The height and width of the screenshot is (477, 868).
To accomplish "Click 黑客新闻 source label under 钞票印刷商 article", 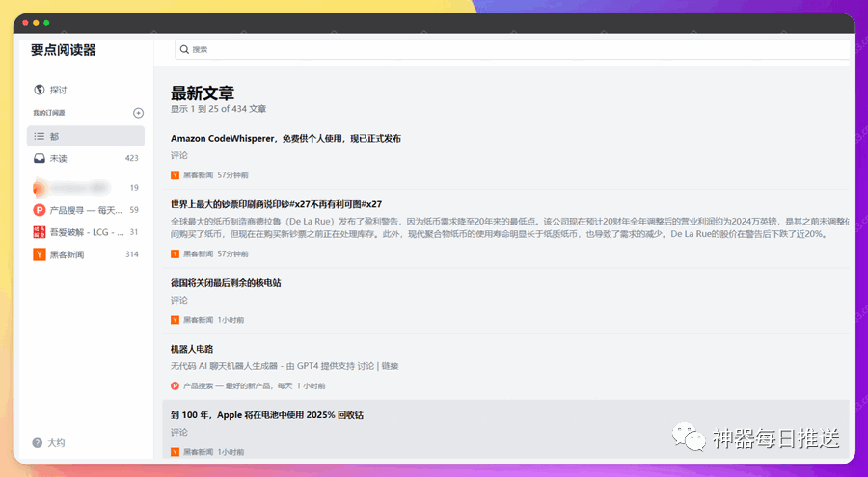I will click(x=198, y=254).
